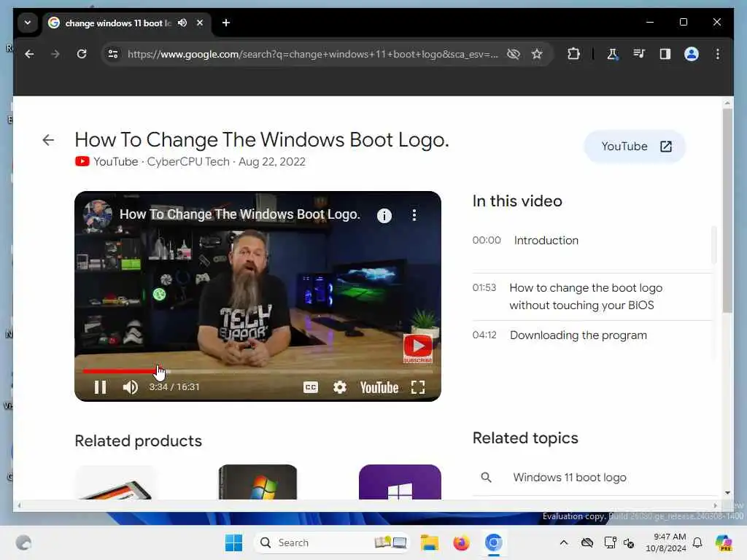Pause the video with the pause button
The width and height of the screenshot is (747, 560).
tap(100, 387)
